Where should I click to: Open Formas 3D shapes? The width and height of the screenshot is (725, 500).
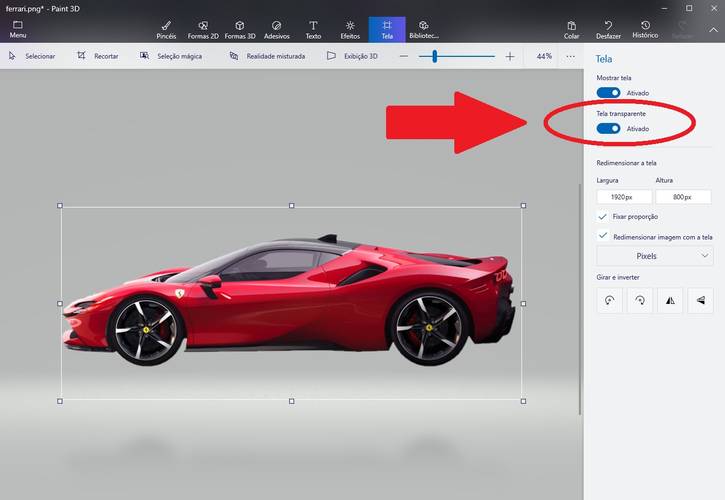[x=240, y=30]
